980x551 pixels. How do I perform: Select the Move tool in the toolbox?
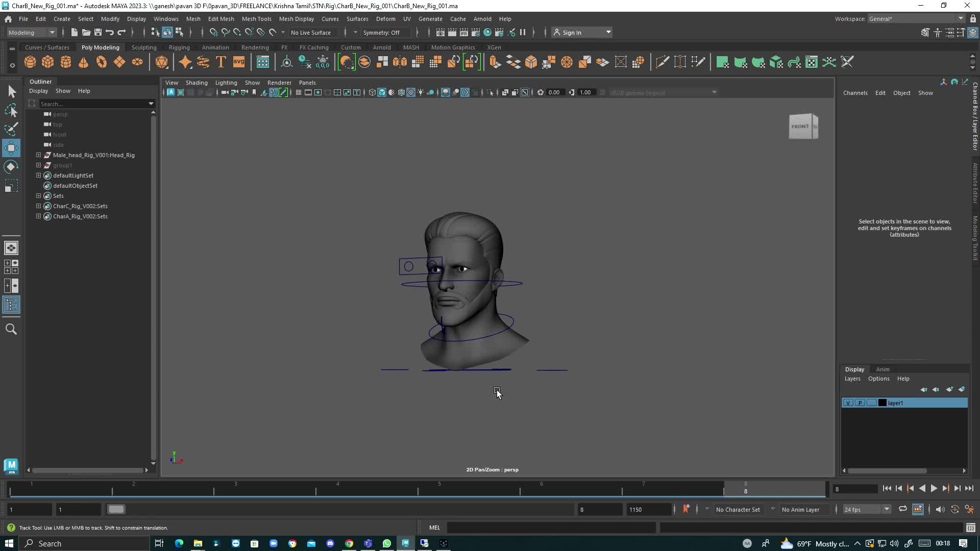[x=11, y=148]
